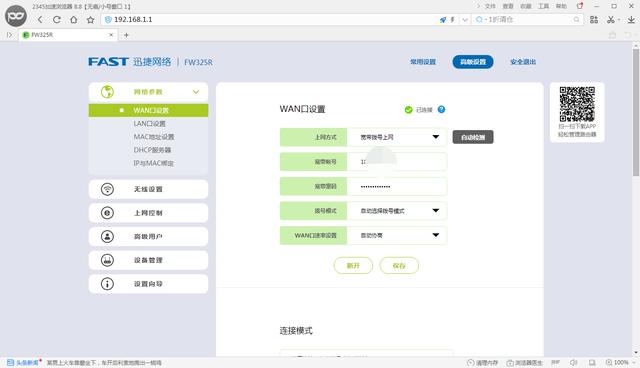Click the browser download arrow icon
This screenshot has width=640, height=368.
pos(631,19)
